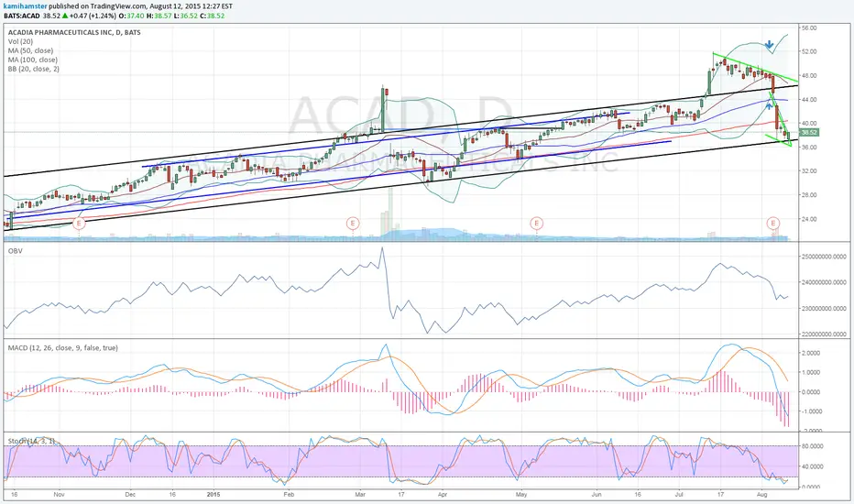Viewport: 854px width, 504px height.
Task: Click the earnings E marker in May
Action: (x=537, y=223)
